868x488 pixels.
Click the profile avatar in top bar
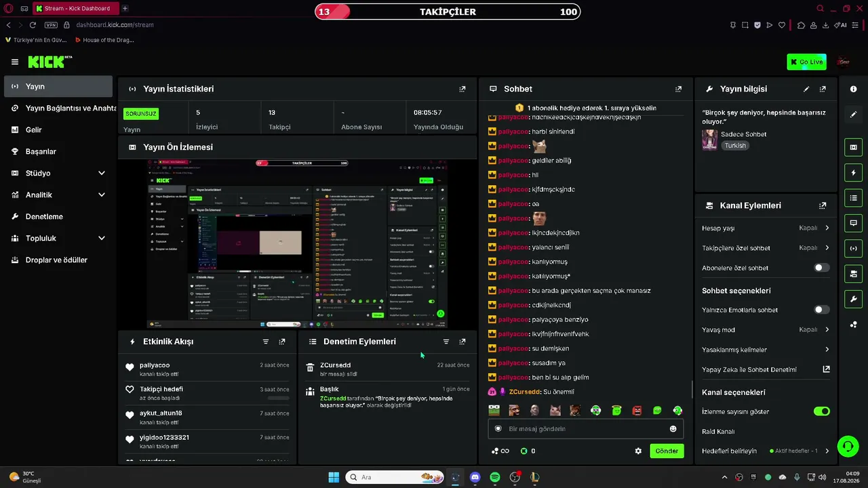[844, 62]
